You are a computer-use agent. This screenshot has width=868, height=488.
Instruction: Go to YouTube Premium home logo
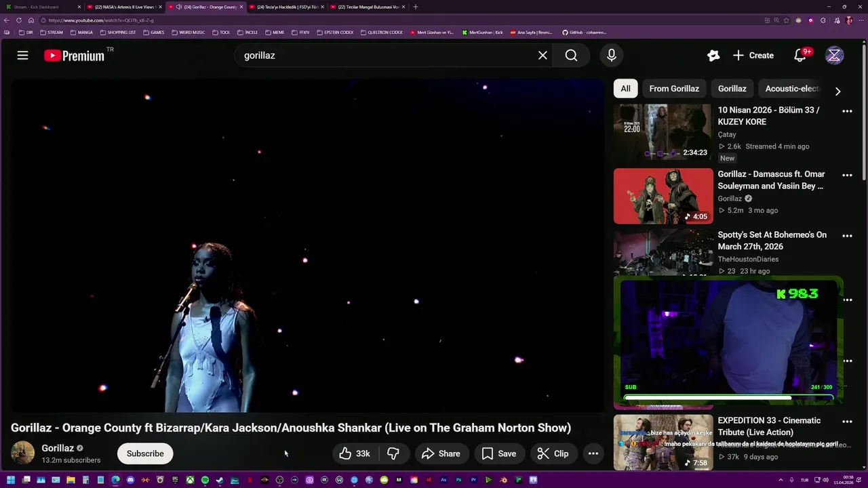pos(75,56)
